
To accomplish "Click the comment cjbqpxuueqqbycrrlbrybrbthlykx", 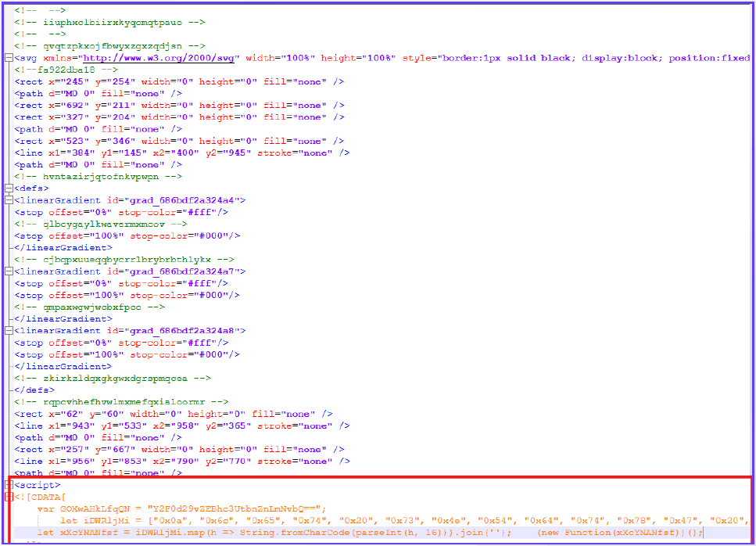I will [x=124, y=260].
